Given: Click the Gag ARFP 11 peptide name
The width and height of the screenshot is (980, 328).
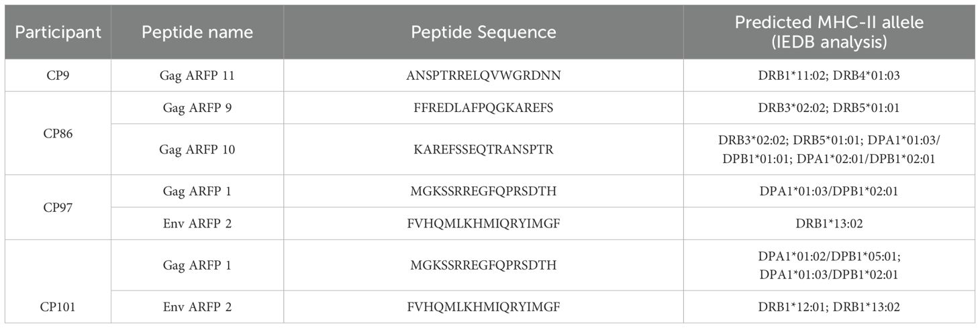Looking at the screenshot, I should pos(197,75).
